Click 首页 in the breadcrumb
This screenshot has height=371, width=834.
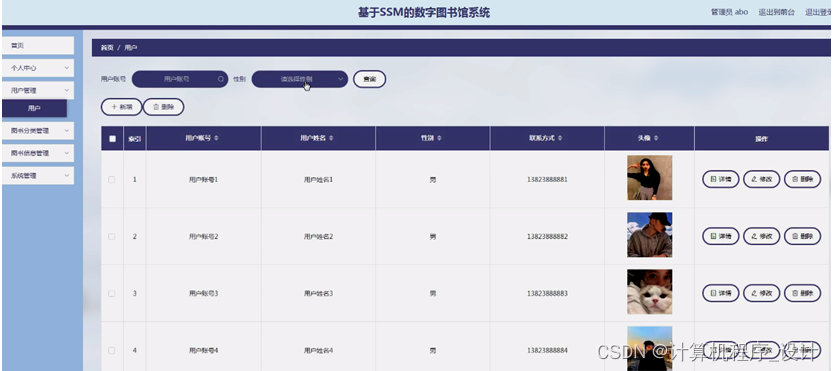click(x=107, y=48)
